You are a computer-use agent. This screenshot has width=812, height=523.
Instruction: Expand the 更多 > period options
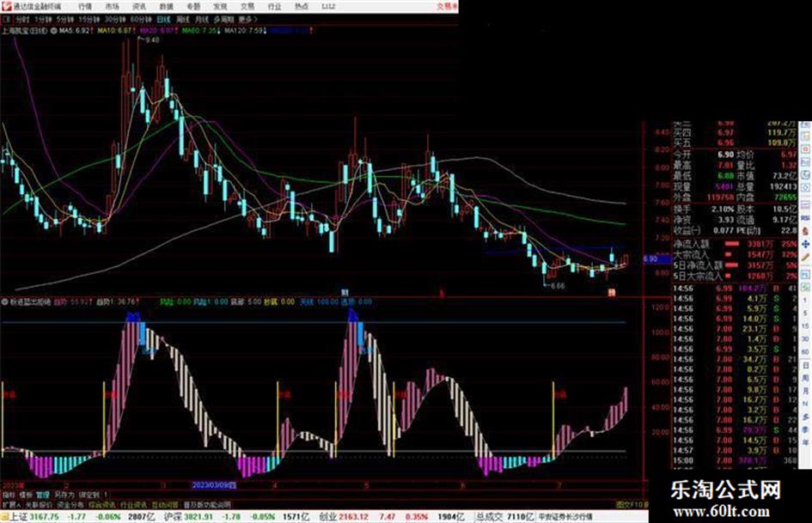click(x=248, y=20)
